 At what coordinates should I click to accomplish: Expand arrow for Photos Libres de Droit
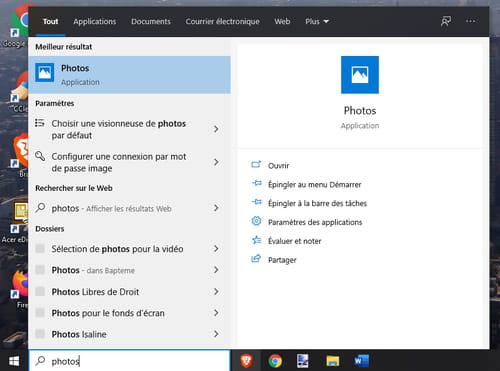pyautogui.click(x=216, y=291)
